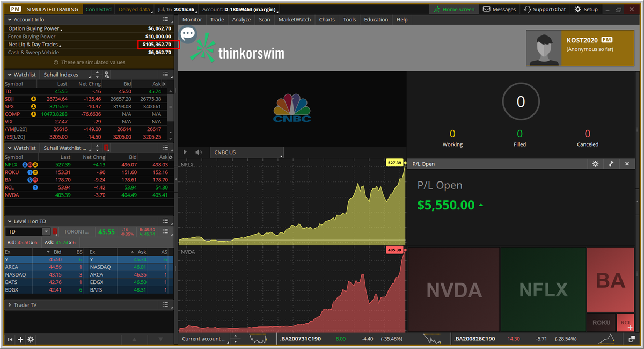Expand the Trader TV section
The height and width of the screenshot is (349, 644).
(9, 304)
